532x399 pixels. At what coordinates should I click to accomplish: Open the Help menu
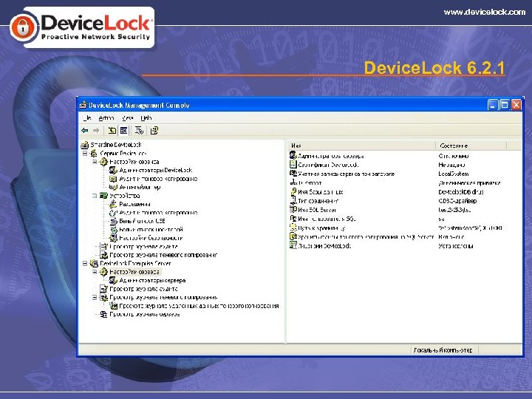point(146,118)
